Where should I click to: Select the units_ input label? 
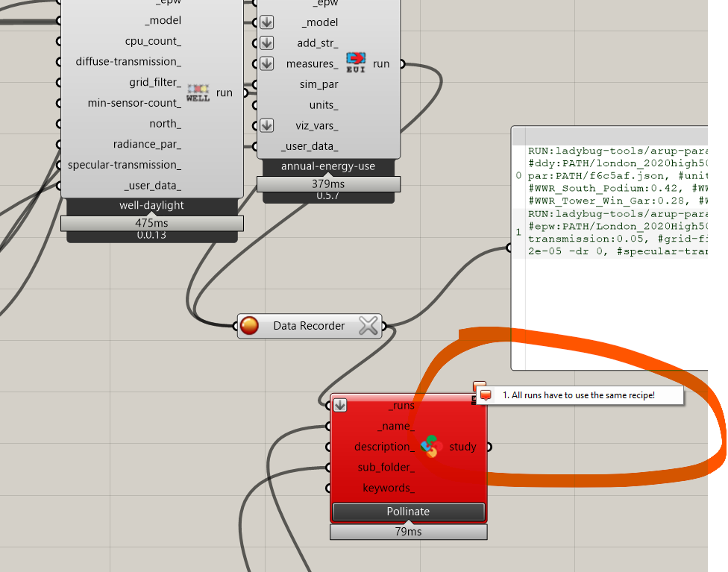(x=324, y=105)
